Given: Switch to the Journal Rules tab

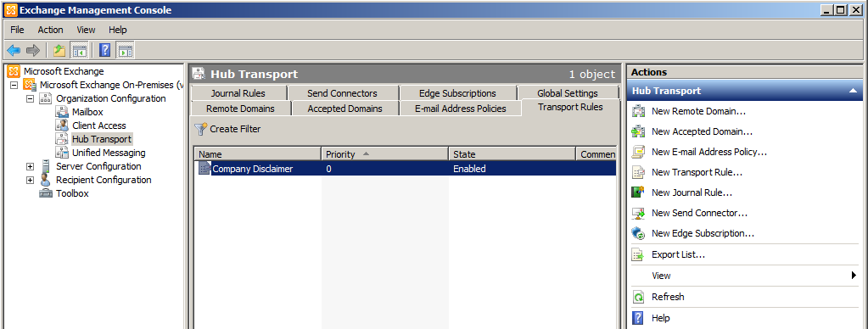Looking at the screenshot, I should (x=238, y=93).
